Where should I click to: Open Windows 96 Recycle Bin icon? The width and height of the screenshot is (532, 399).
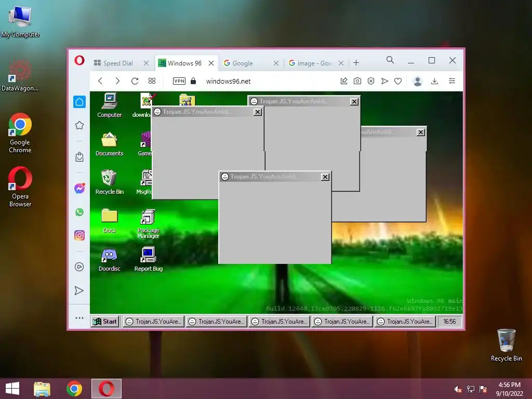coord(109,182)
